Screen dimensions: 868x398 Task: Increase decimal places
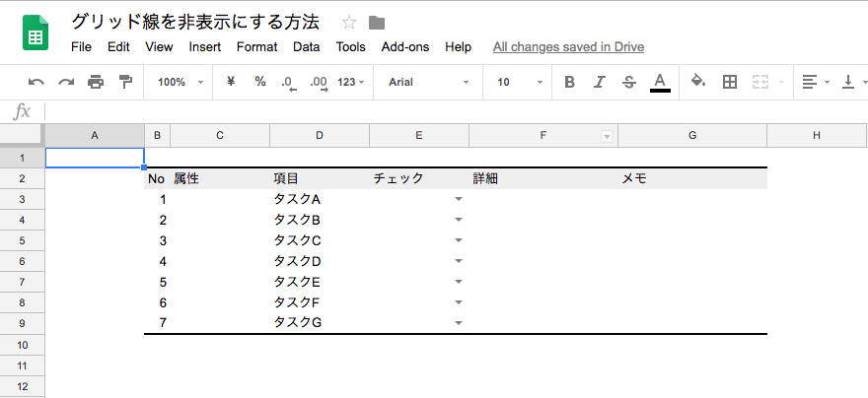click(320, 83)
